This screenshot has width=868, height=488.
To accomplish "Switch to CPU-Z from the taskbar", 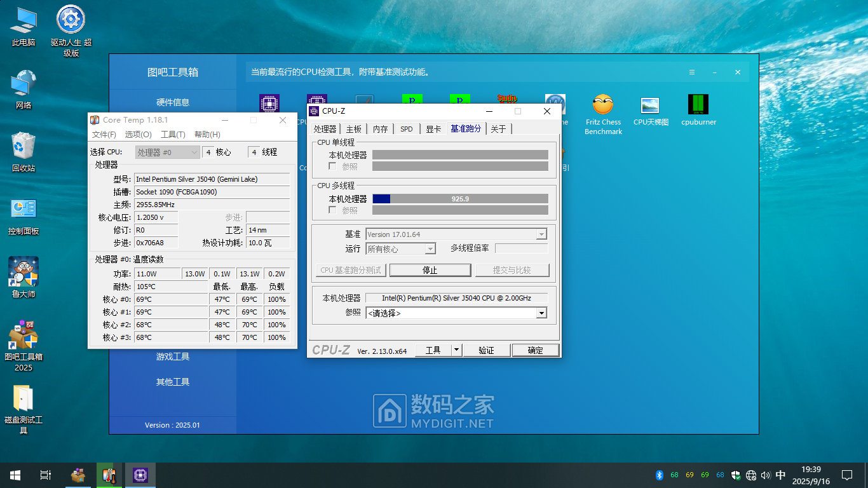I will click(140, 475).
